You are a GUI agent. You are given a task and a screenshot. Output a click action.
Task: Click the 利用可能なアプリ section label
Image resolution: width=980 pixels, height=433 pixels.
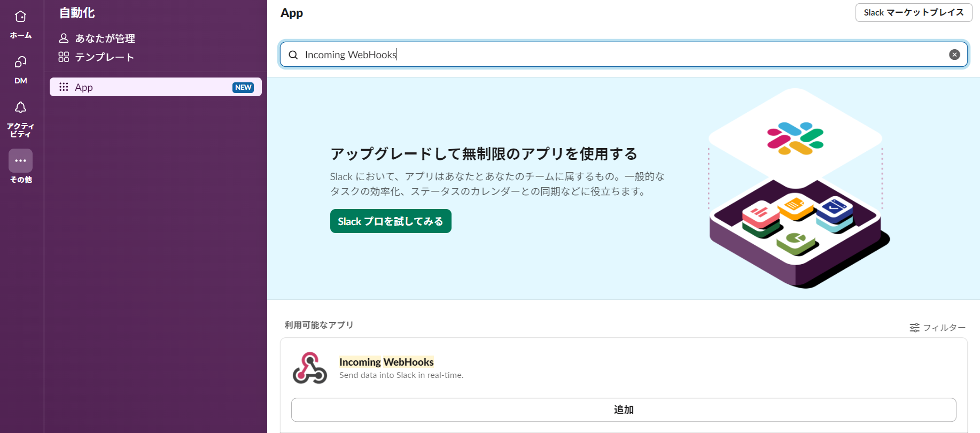(319, 325)
